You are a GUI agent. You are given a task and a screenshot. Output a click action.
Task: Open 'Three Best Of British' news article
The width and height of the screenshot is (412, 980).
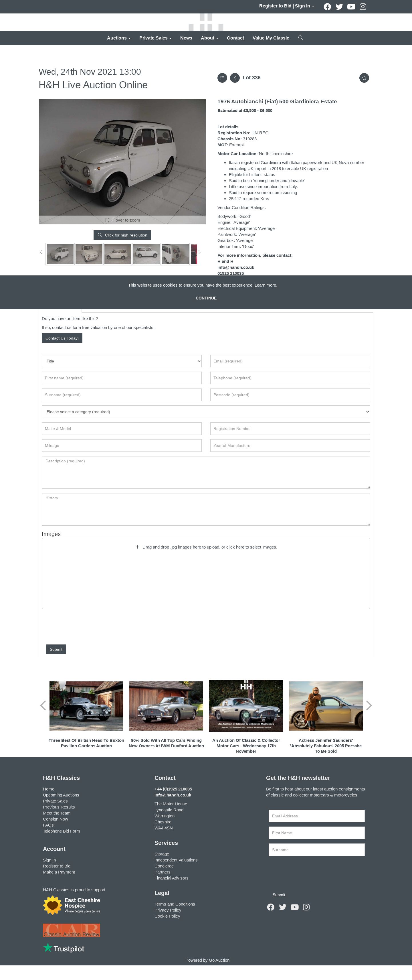pyautogui.click(x=86, y=743)
